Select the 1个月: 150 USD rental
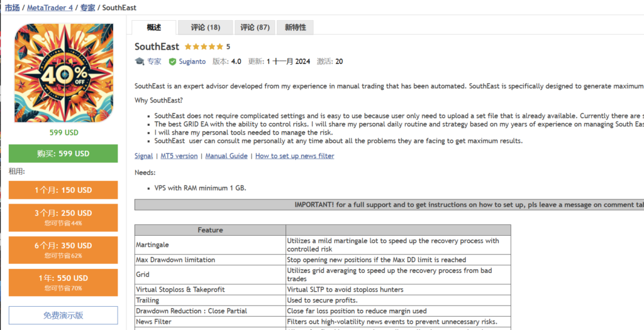Screen dimensions: 644x330 (x=63, y=190)
